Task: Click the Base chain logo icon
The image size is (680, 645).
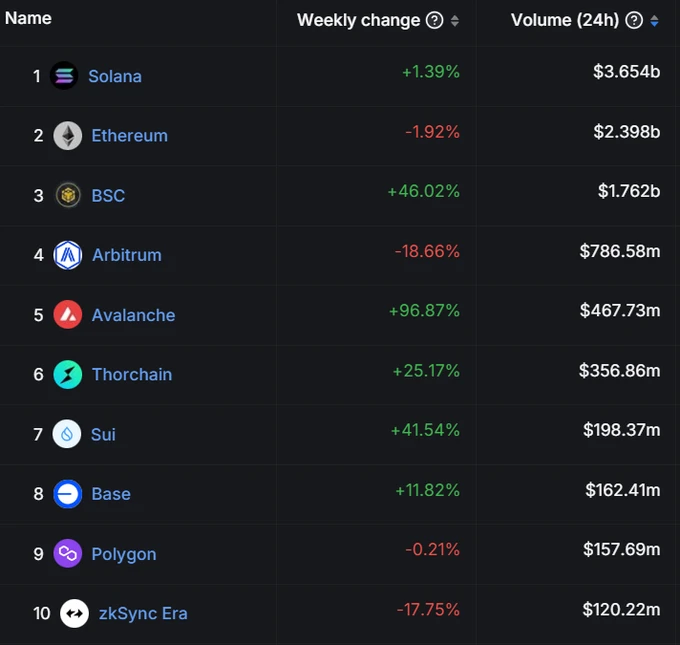Action: (x=68, y=494)
